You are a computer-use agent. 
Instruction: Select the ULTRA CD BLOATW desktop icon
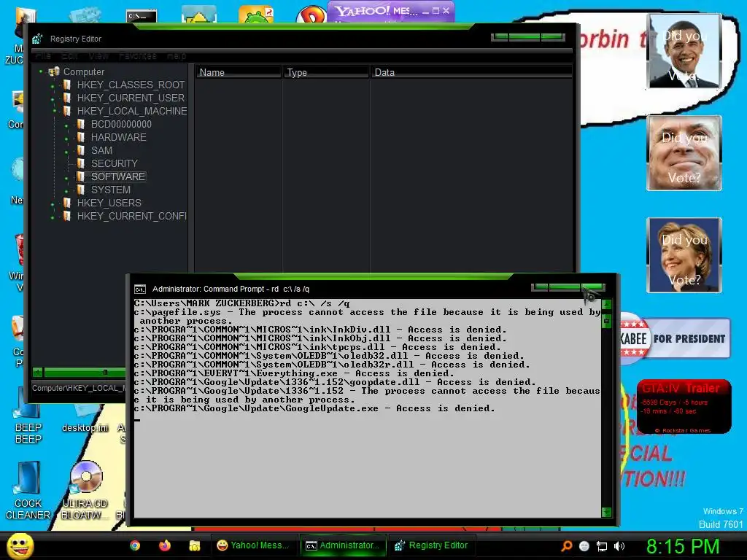85,491
